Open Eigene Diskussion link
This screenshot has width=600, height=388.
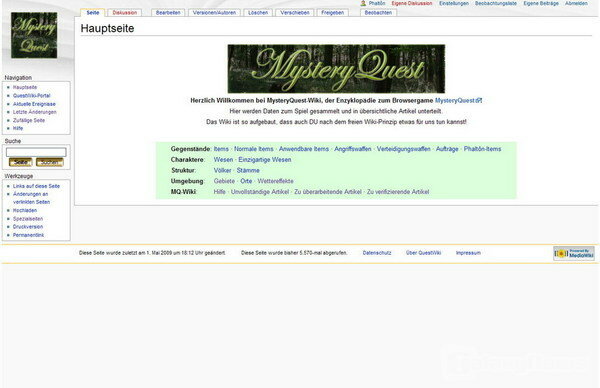pos(412,3)
